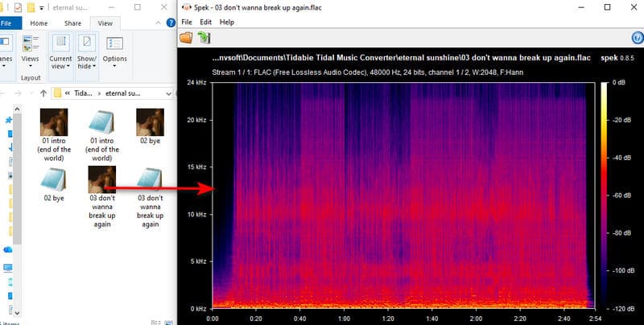Screen dimensions: 644x325
Task: Click the Quick Access new folder icon
Action: click(x=31, y=7)
